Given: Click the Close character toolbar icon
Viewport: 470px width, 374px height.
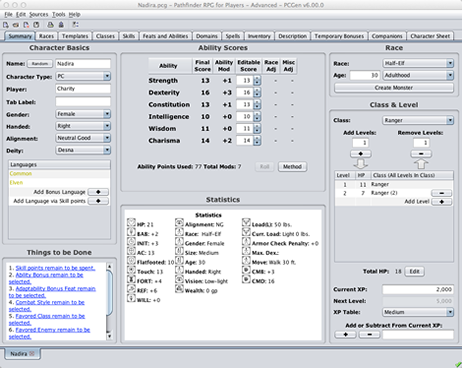Looking at the screenshot, I should [26, 25].
